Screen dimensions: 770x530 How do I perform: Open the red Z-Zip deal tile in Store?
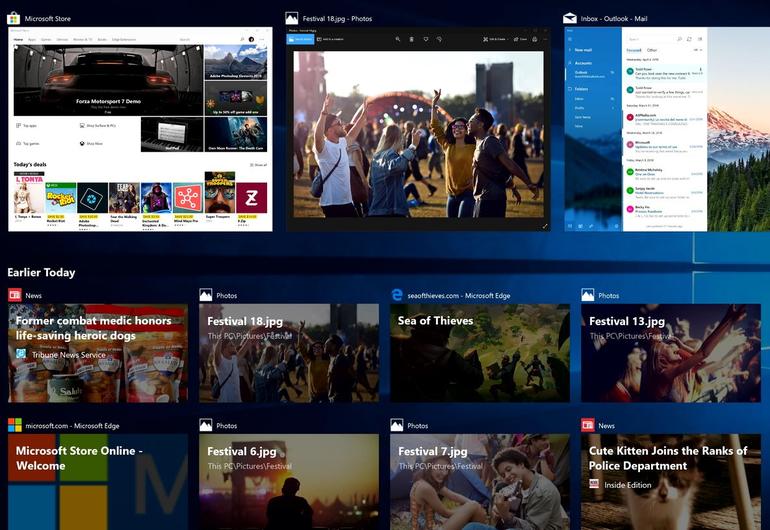(x=251, y=203)
